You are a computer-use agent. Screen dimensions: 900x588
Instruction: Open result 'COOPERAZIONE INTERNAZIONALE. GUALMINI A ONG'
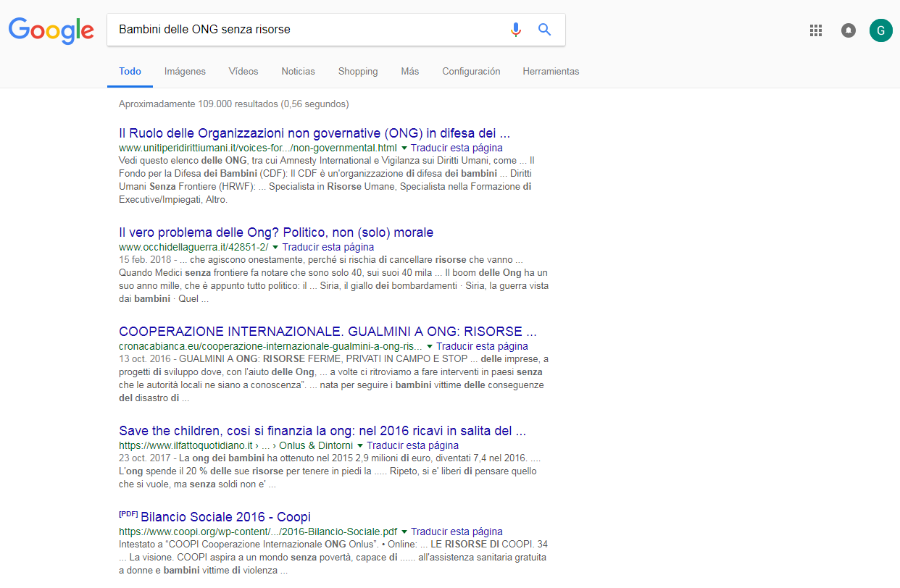(328, 332)
